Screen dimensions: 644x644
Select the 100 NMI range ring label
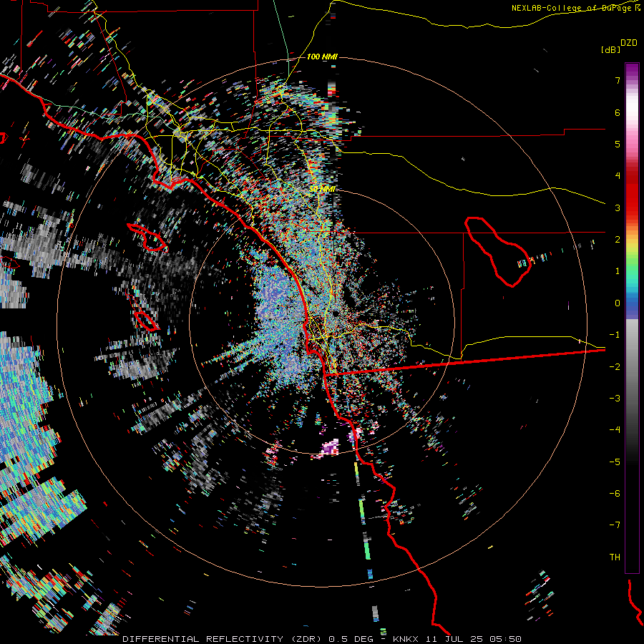tap(322, 57)
